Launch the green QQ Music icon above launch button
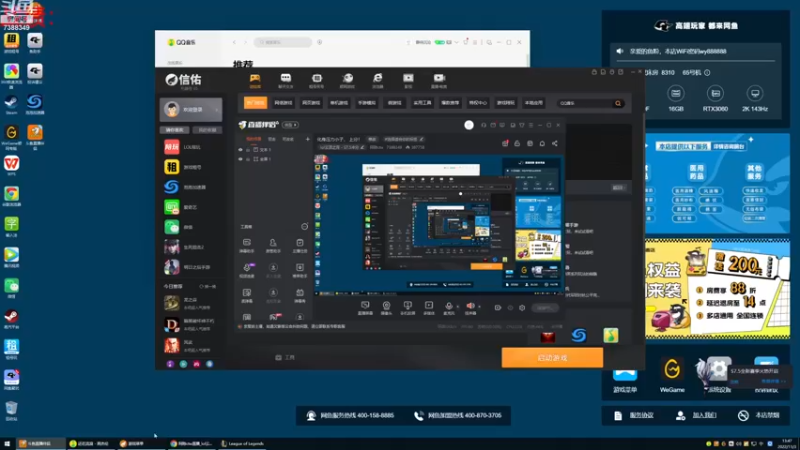The width and height of the screenshot is (800, 450). click(611, 335)
